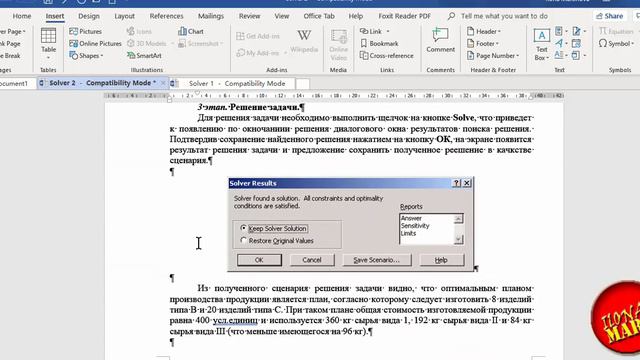Click the Share button

tap(610, 16)
